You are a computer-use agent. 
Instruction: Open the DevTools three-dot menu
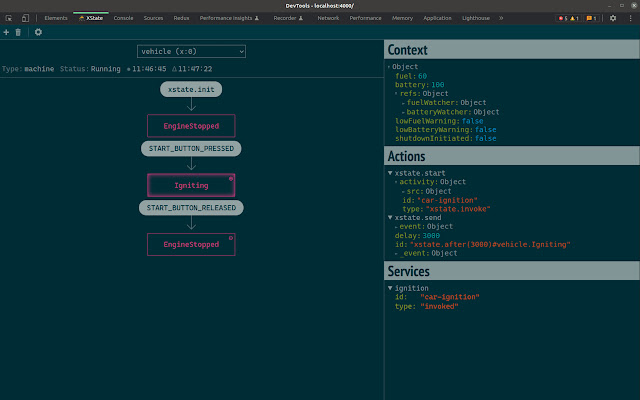[630, 18]
